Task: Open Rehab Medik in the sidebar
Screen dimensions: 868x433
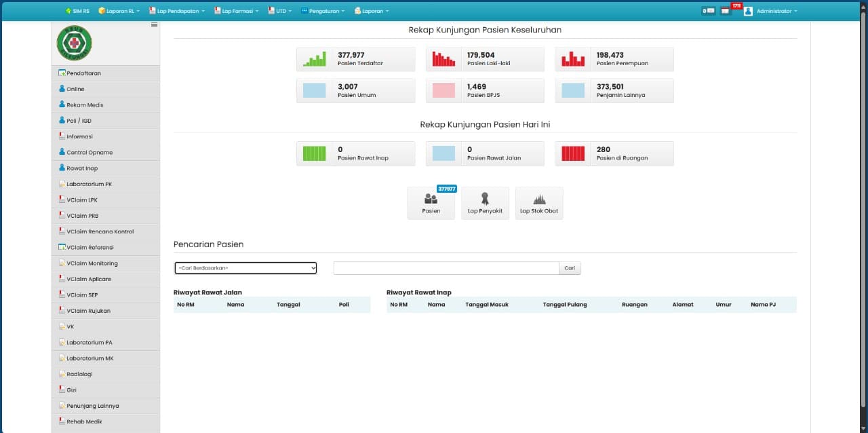Action: click(106, 421)
